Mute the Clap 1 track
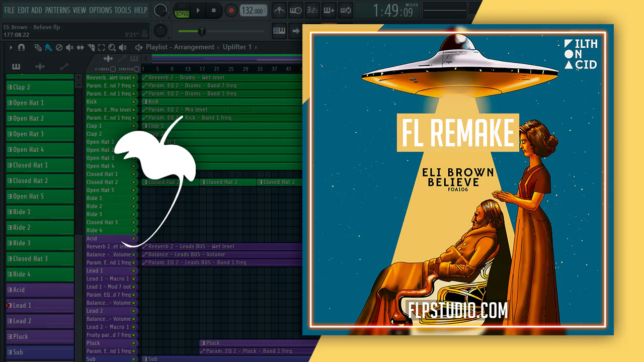The width and height of the screenshot is (644, 362). coord(133,126)
